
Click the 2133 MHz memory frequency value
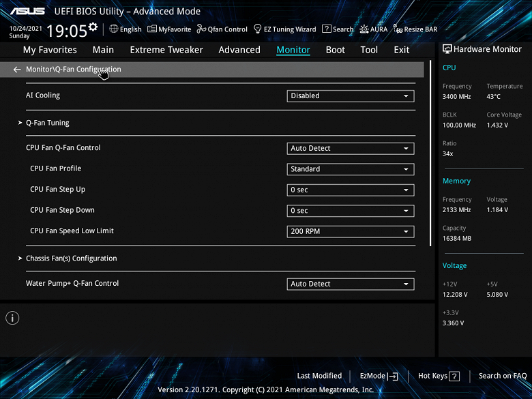click(457, 210)
